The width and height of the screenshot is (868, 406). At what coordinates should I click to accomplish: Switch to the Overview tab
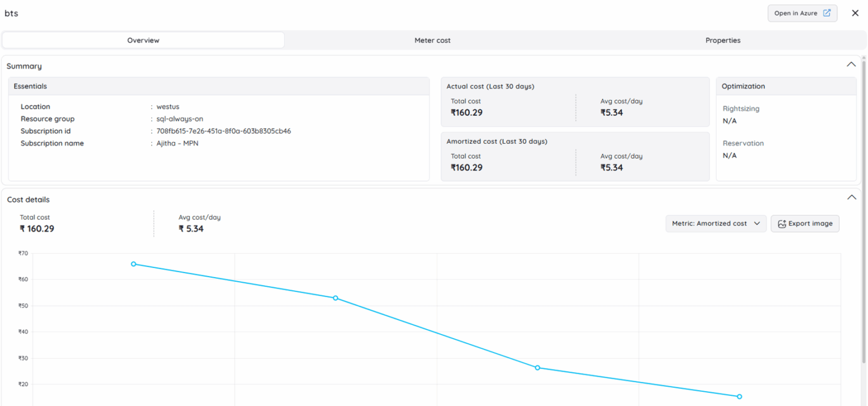(143, 40)
